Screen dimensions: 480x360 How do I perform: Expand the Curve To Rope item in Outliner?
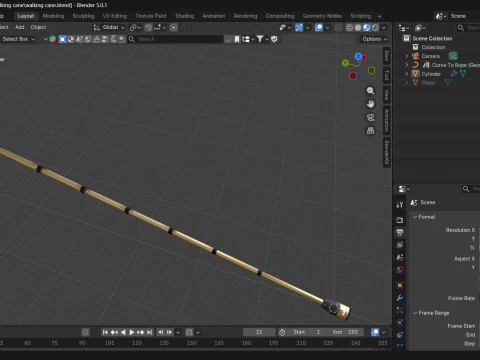click(407, 65)
